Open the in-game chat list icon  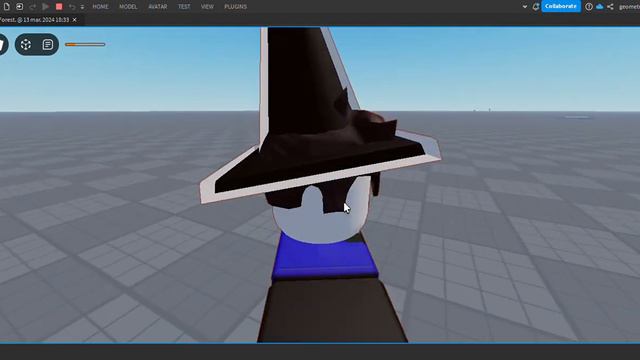[48, 44]
